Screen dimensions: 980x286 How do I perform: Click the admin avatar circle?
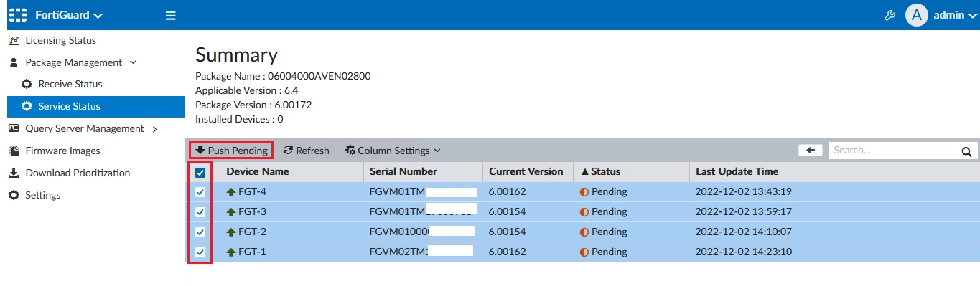(x=917, y=15)
